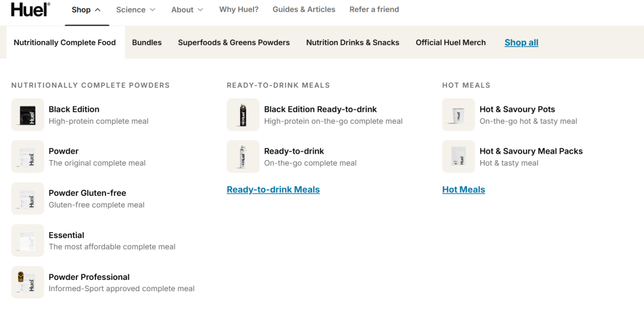Screen dimensions: 644x309
Task: Click the Huel logo
Action: [31, 10]
